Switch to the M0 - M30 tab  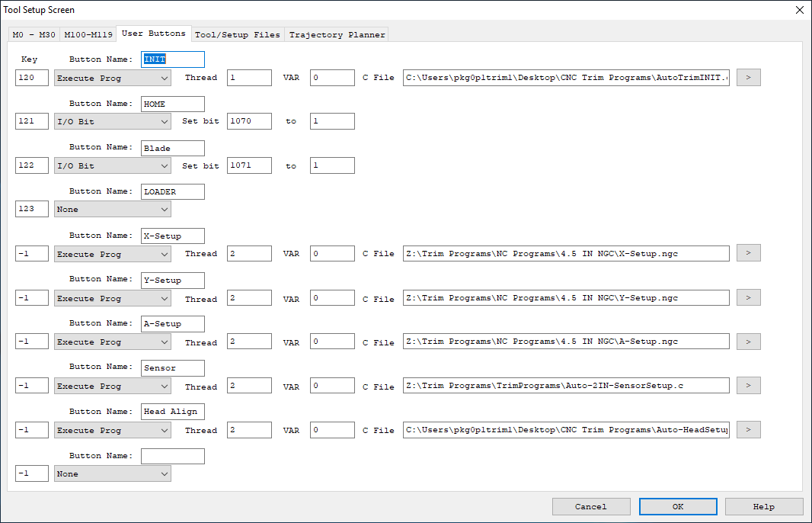(33, 35)
